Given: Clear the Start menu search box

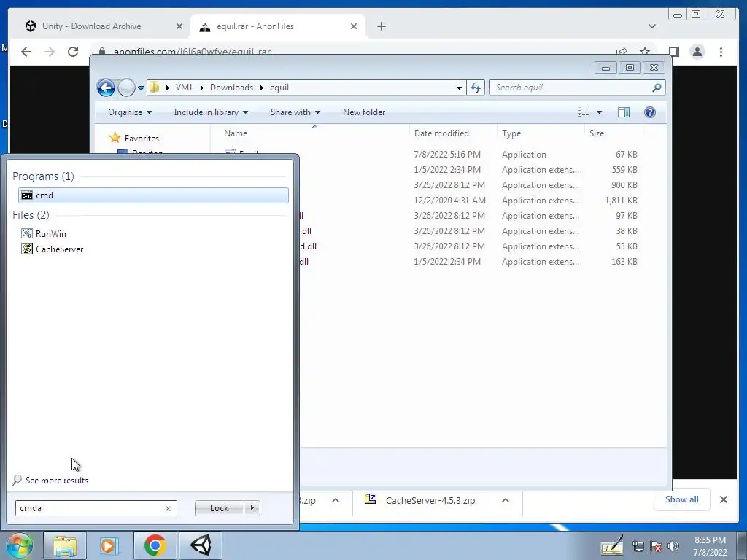Looking at the screenshot, I should [168, 508].
